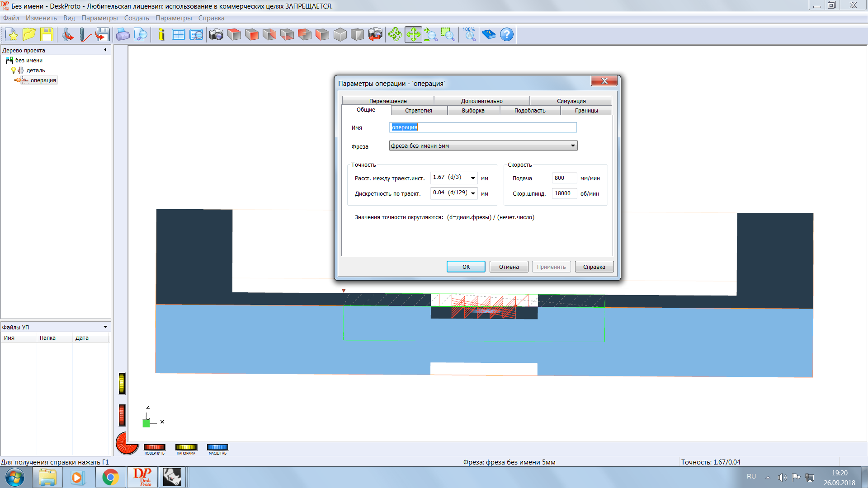This screenshot has width=868, height=488.
Task: Click the Print toolbar icon
Action: 123,35
